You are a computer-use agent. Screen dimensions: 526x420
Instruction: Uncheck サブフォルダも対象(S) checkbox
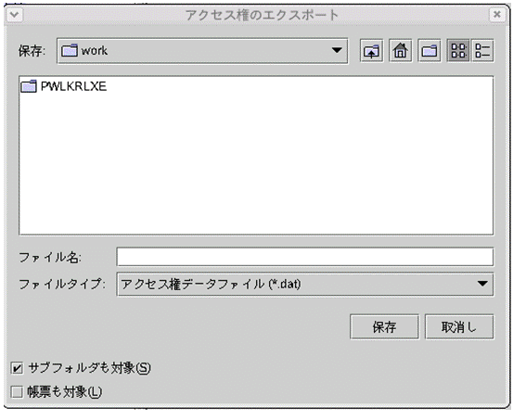17,368
